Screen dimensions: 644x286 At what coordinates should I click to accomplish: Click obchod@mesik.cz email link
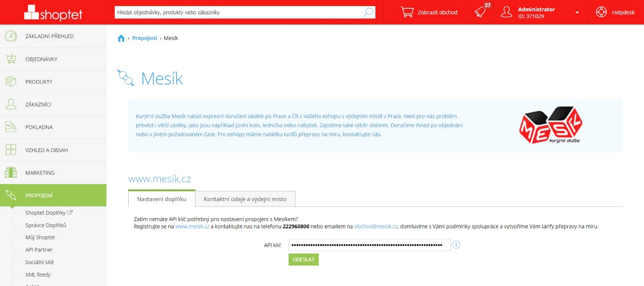376,226
